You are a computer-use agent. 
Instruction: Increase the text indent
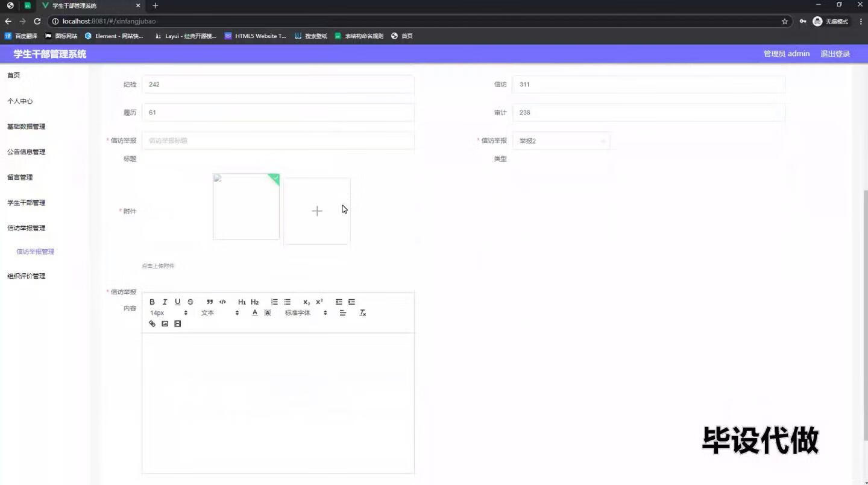[x=351, y=302]
